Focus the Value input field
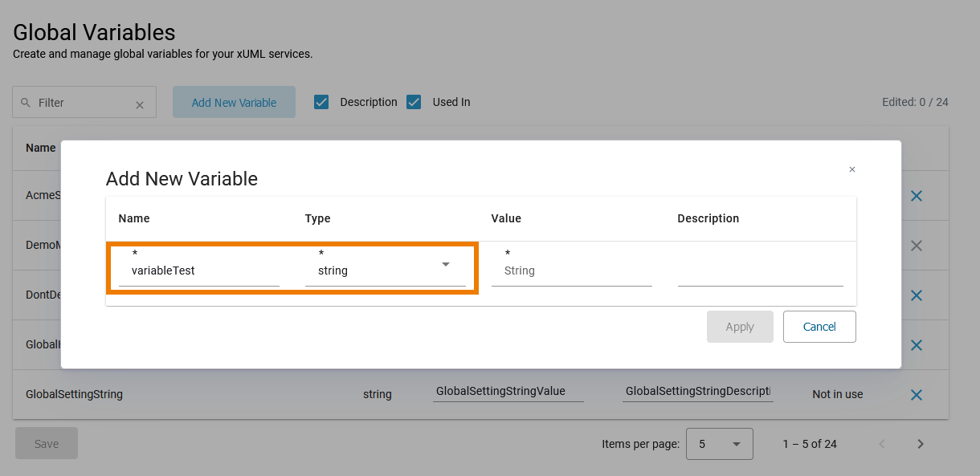Screen dimensions: 980x476 point(571,271)
